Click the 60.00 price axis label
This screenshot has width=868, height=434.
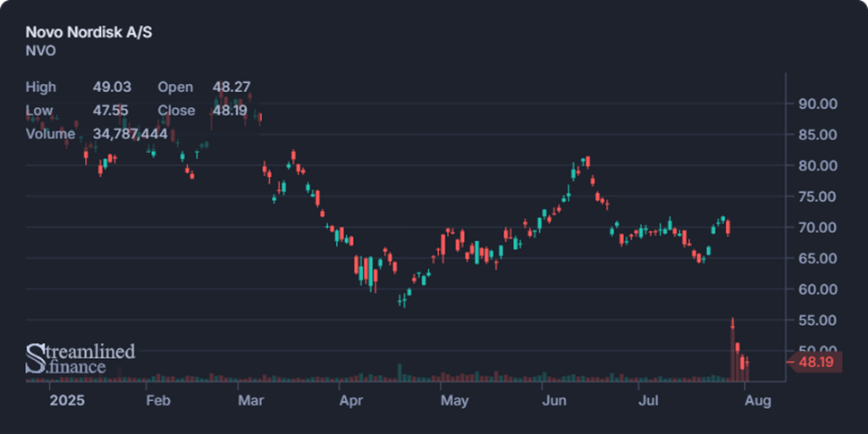(817, 289)
